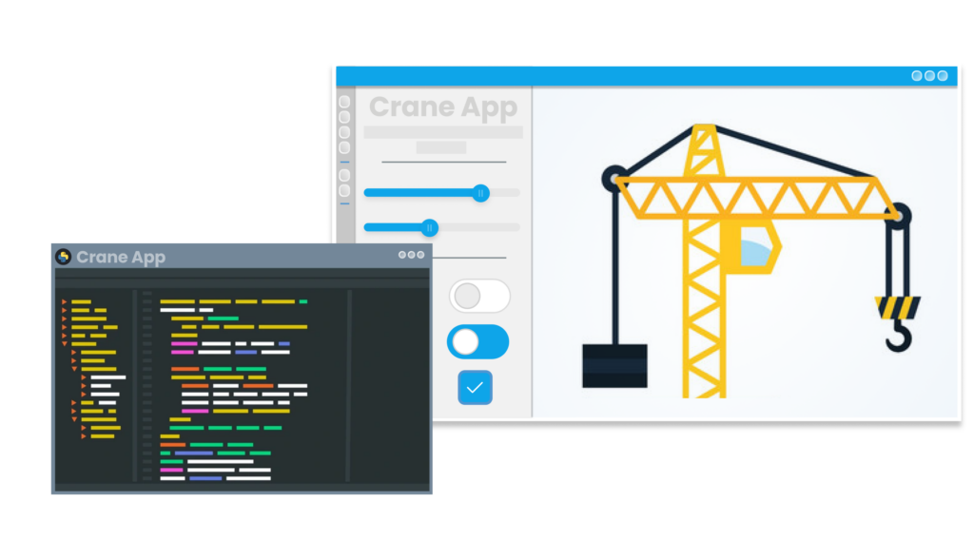Click the dark counterweight block on the crane

pos(614,366)
